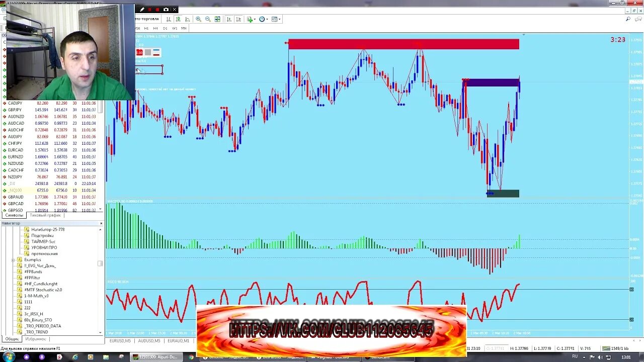Expand the Examples folder in Navigator
This screenshot has height=362, width=644.
(13, 260)
